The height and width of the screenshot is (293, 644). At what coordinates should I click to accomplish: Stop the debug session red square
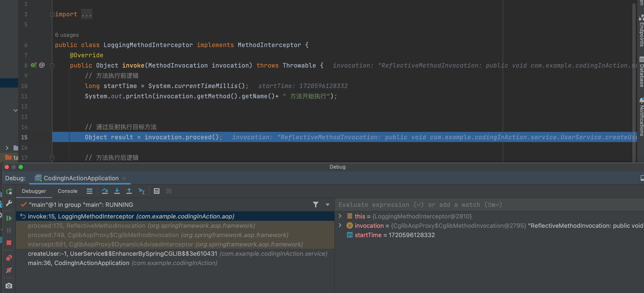pos(9,243)
